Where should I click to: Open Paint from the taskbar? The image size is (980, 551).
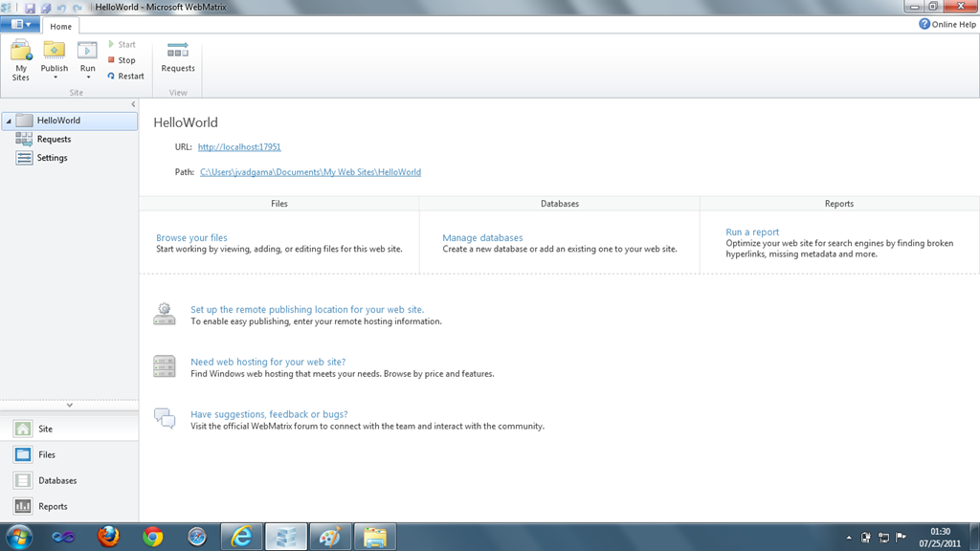[330, 537]
